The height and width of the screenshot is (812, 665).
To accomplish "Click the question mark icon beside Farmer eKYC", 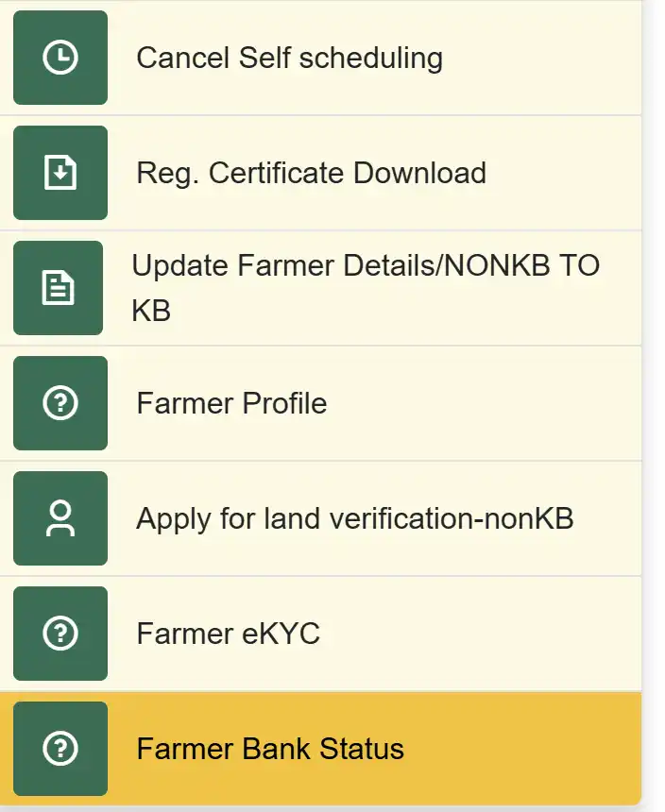I will (60, 634).
